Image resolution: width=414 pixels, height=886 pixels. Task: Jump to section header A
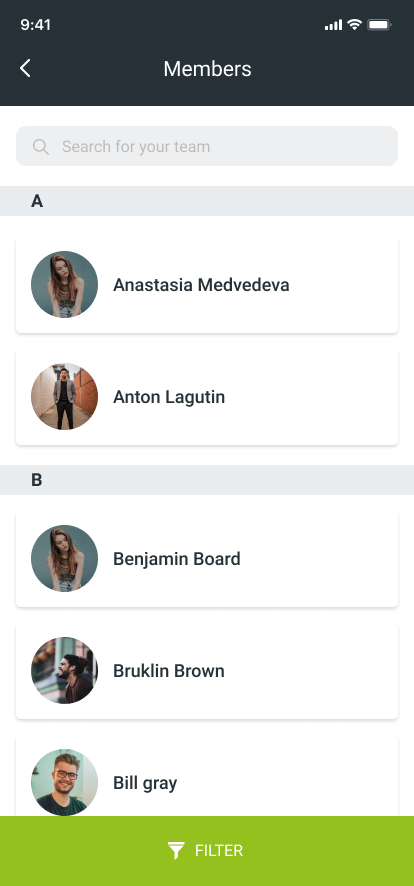click(207, 201)
